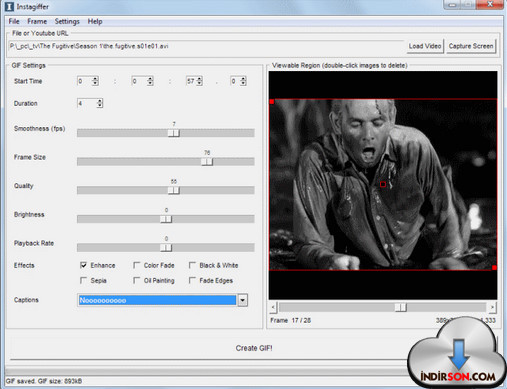Uncheck the Enhance effect checkbox
Screen dimensions: 507x389
[x=84, y=265]
